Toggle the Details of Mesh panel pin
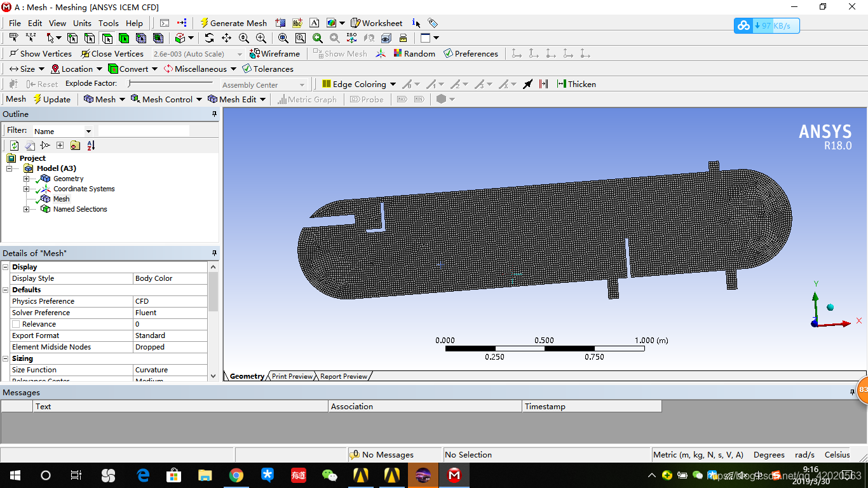 (214, 254)
